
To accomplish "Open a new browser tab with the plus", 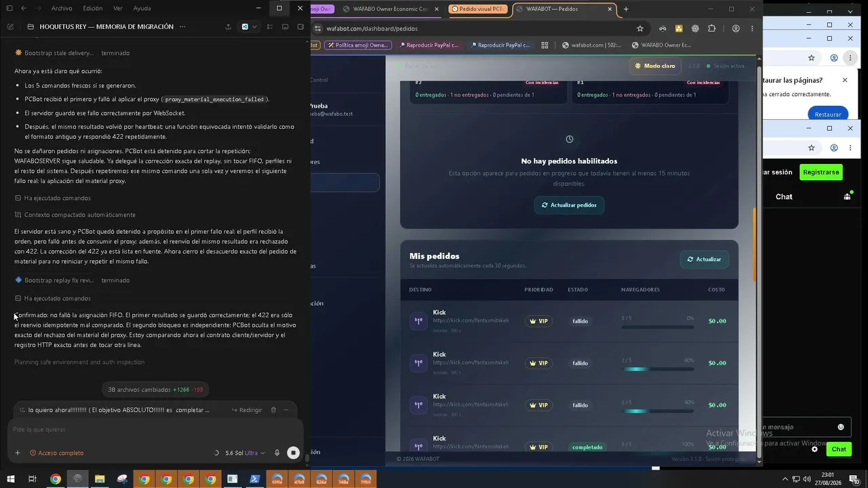I will pyautogui.click(x=626, y=9).
